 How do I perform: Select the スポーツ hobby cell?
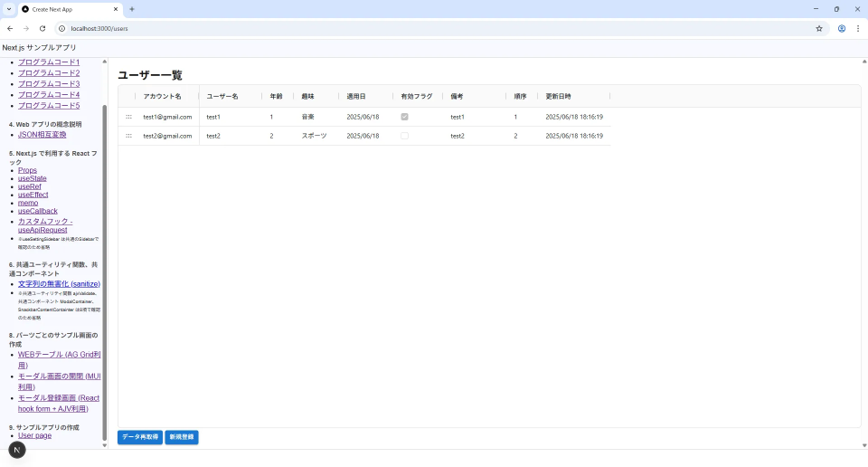click(316, 136)
